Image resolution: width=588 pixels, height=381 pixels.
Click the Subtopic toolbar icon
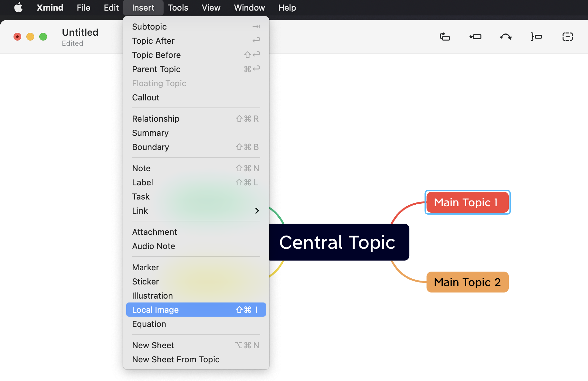coord(475,37)
